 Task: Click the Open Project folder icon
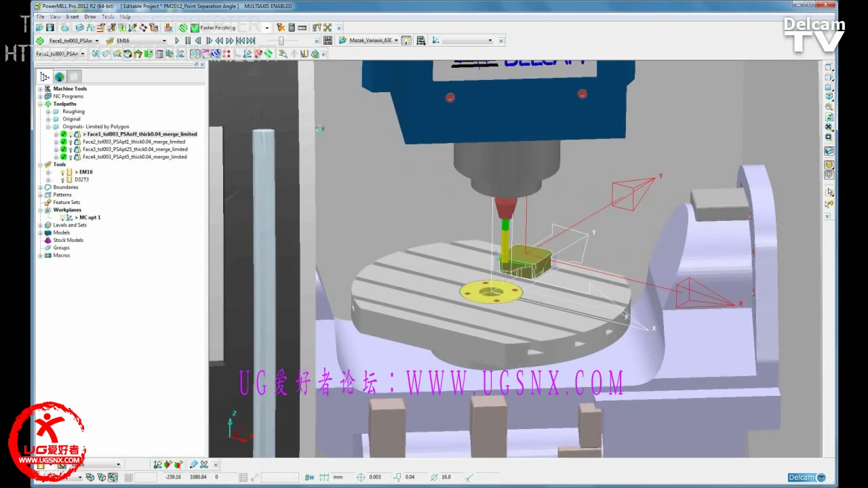(x=40, y=28)
